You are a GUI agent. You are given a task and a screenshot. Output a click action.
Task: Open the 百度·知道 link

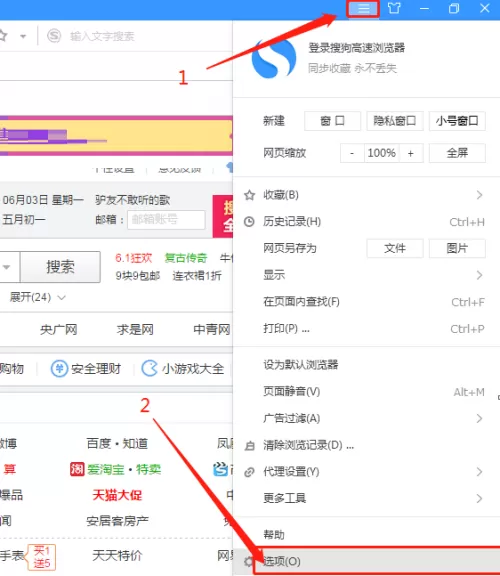point(117,443)
